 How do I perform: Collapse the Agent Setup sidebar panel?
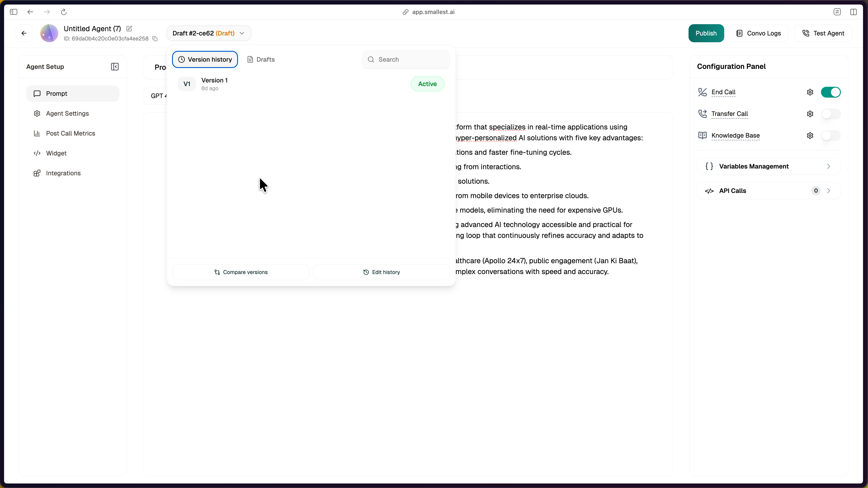[115, 67]
